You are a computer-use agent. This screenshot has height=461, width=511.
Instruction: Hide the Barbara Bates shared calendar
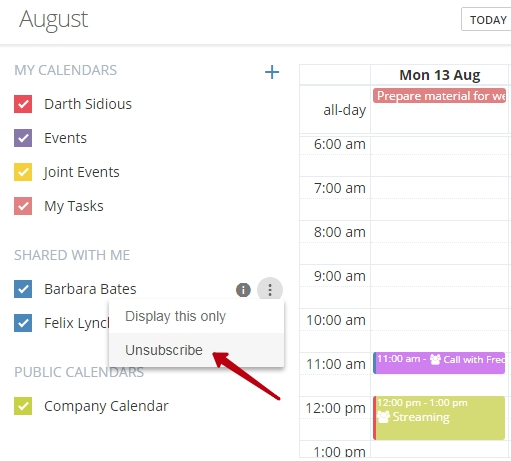tap(23, 289)
